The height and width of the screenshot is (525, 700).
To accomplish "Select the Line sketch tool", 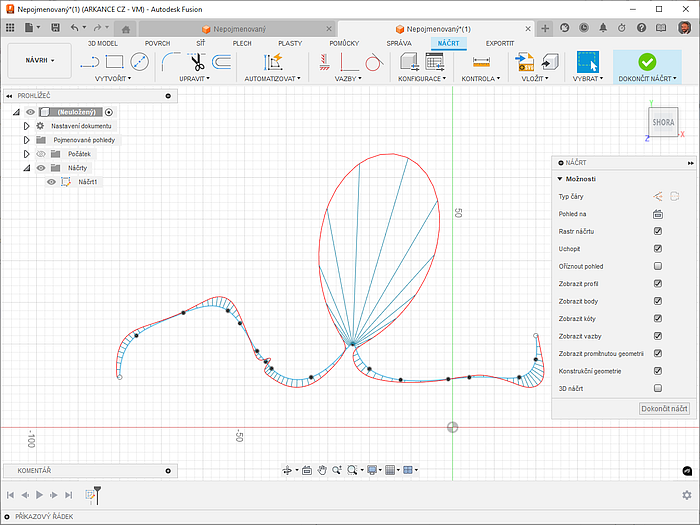I will (88, 62).
